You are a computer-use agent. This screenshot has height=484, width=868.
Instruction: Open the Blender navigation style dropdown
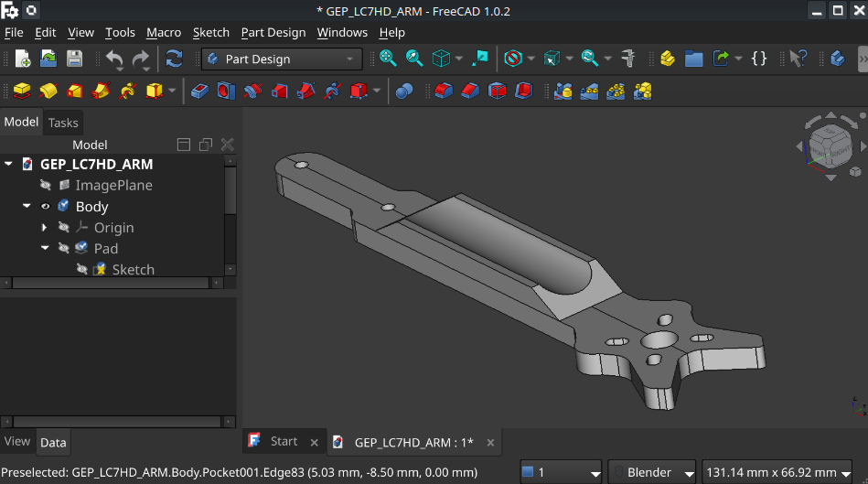pyautogui.click(x=649, y=472)
